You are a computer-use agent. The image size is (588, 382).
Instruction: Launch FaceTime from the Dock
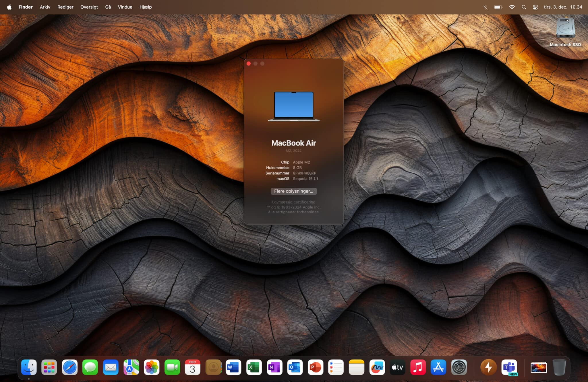coord(172,367)
